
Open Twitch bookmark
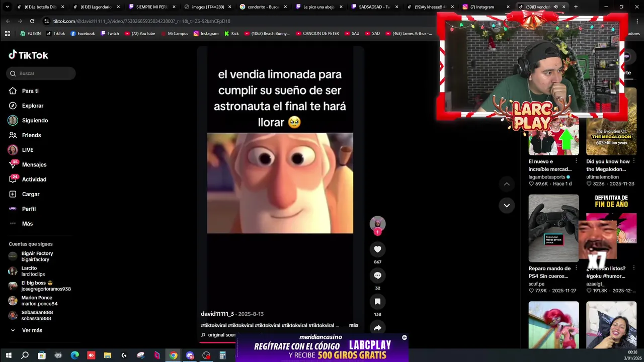pyautogui.click(x=110, y=34)
